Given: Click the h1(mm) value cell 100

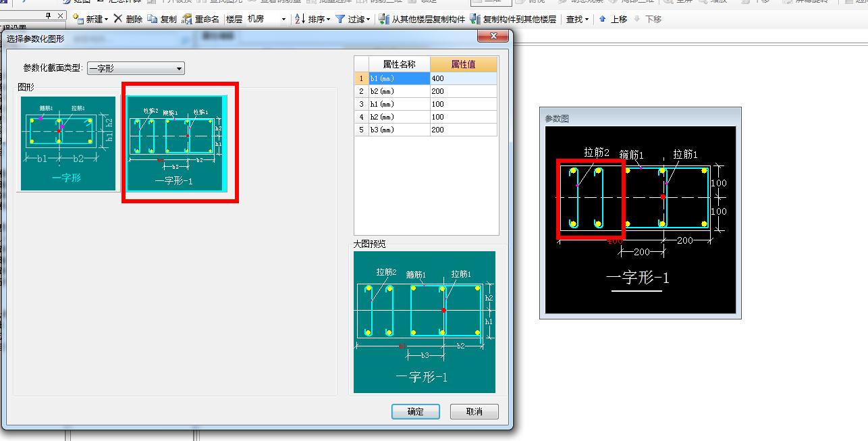Looking at the screenshot, I should click(x=464, y=104).
